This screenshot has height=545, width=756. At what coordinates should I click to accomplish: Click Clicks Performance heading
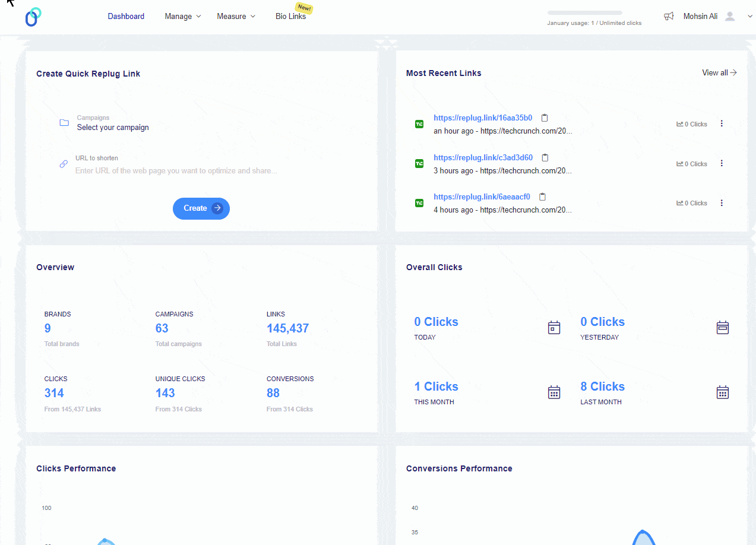pyautogui.click(x=76, y=468)
